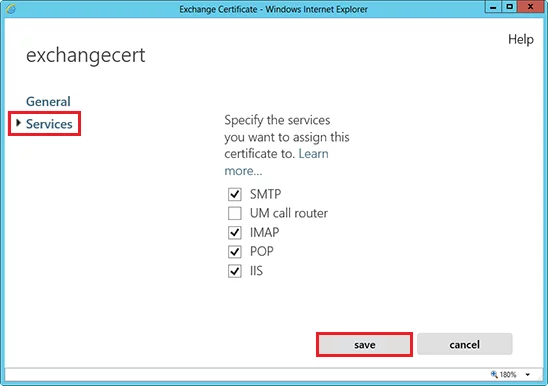
Task: Click the save button
Action: (x=365, y=345)
